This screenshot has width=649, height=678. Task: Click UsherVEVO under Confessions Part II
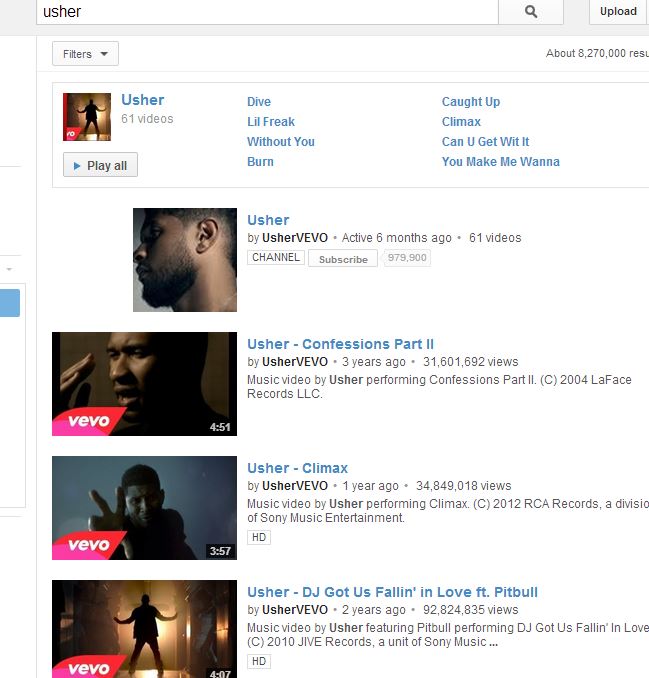coord(295,362)
